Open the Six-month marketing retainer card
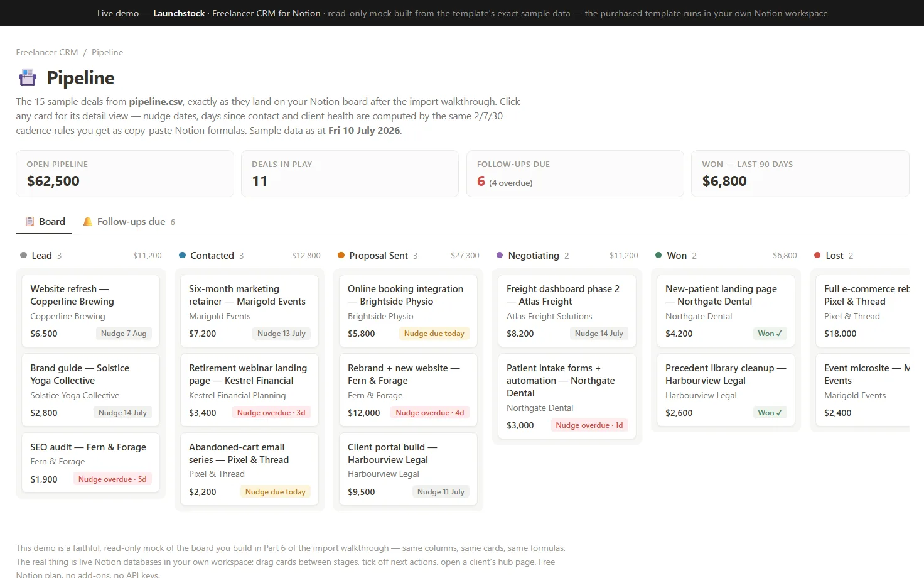The width and height of the screenshot is (924, 578). (x=249, y=311)
